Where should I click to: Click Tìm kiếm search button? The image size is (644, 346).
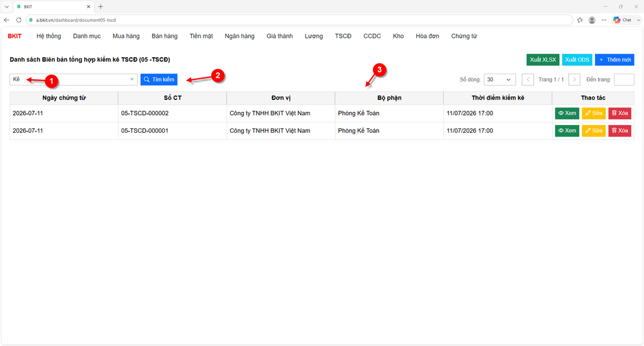click(159, 79)
